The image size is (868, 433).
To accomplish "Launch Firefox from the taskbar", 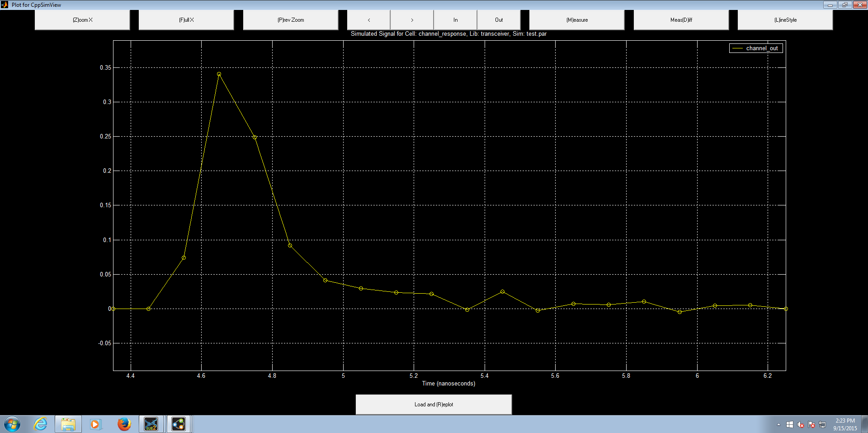I will (124, 424).
